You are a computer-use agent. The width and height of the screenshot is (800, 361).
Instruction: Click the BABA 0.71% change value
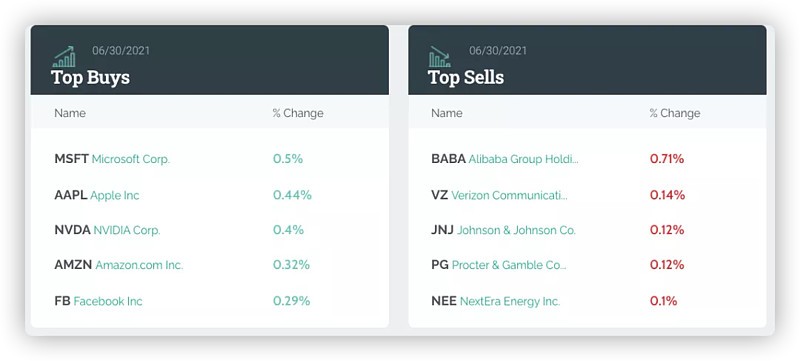point(667,159)
